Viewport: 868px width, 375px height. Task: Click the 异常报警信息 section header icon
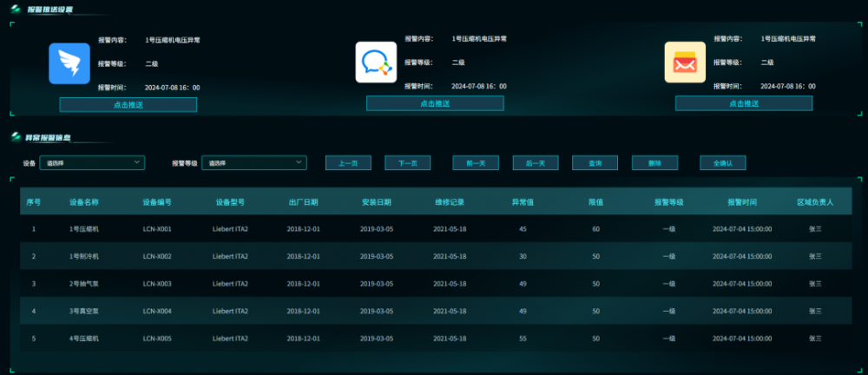(16, 137)
